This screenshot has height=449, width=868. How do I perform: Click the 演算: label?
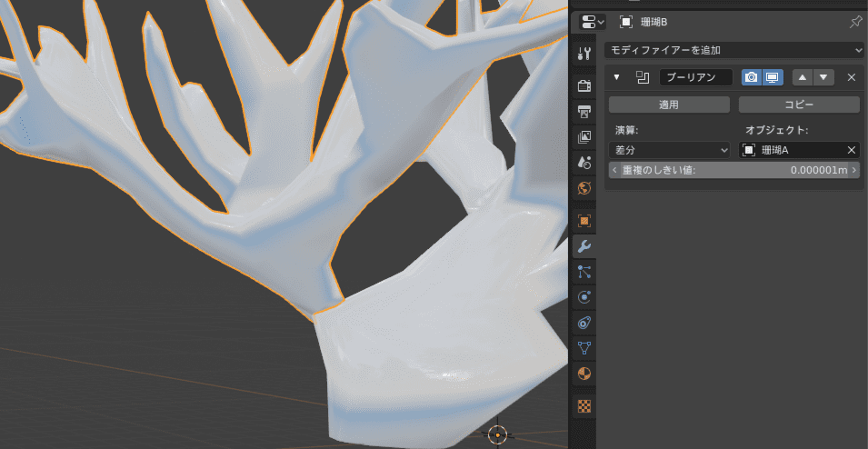pyautogui.click(x=627, y=130)
